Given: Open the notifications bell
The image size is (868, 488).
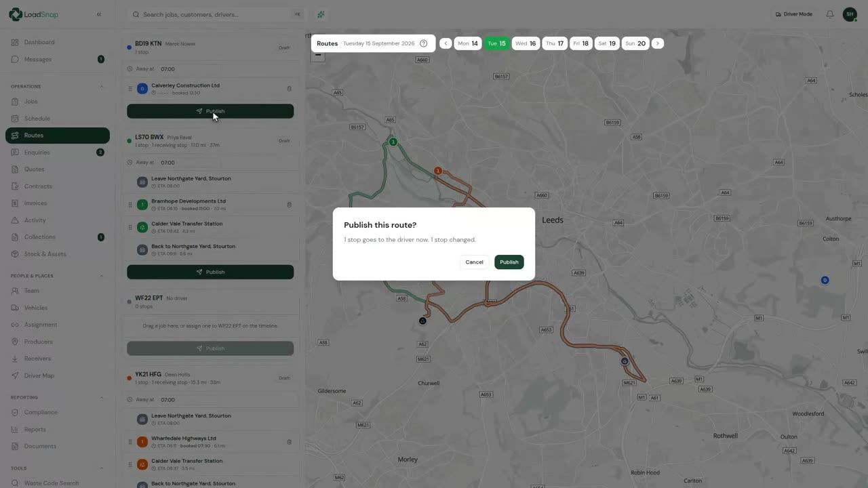Looking at the screenshot, I should click(x=830, y=14).
